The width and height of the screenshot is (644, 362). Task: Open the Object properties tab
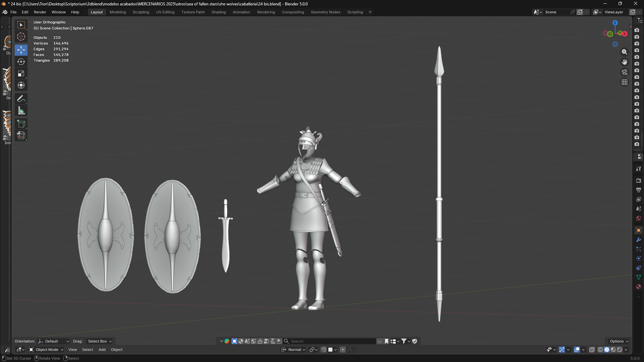(639, 230)
